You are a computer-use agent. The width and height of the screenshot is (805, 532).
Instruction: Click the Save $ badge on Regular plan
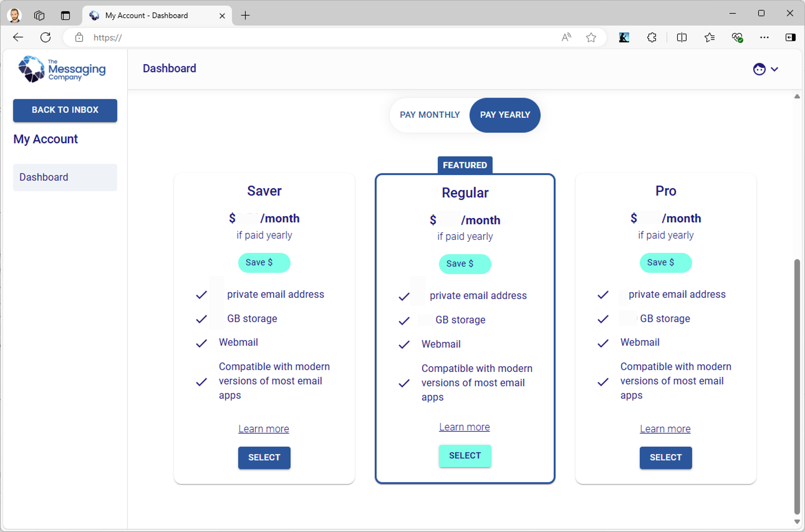465,264
